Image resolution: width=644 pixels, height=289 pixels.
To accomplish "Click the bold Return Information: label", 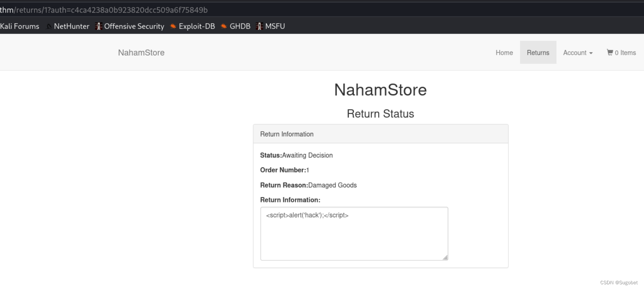I will point(290,200).
